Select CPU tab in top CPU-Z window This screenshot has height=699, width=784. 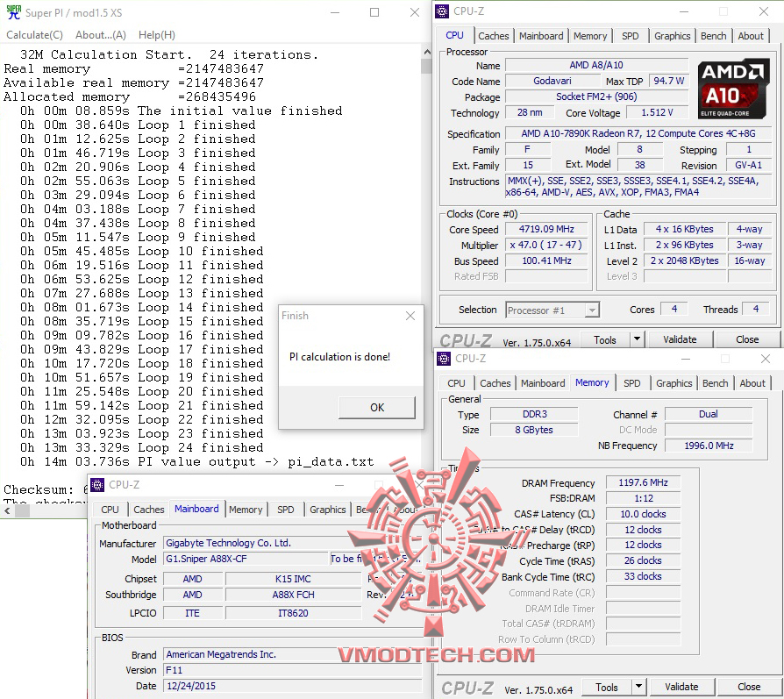point(454,35)
